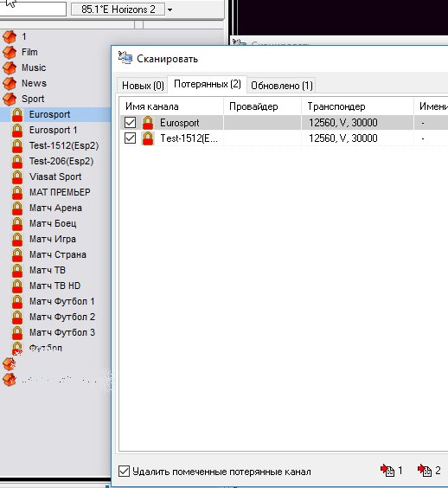The height and width of the screenshot is (488, 448).
Task: Toggle Удалить помеченные потерянные канал checkbox
Action: (x=125, y=471)
